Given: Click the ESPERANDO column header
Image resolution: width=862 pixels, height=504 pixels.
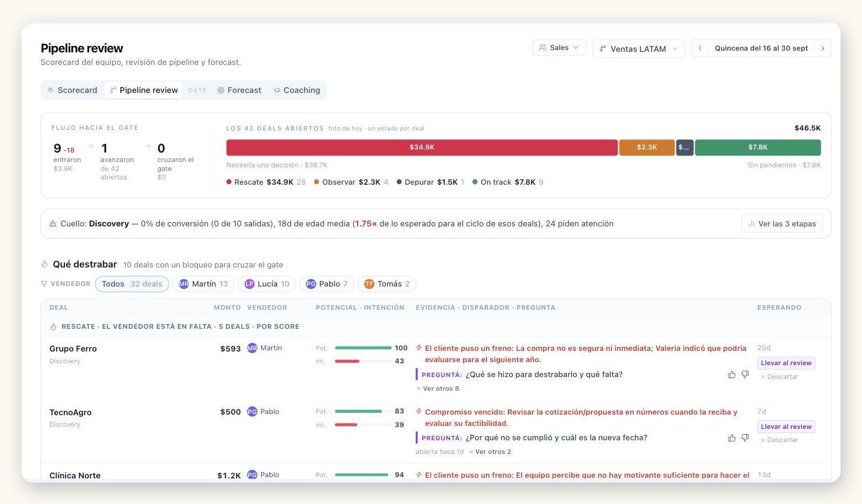Looking at the screenshot, I should coord(779,308).
